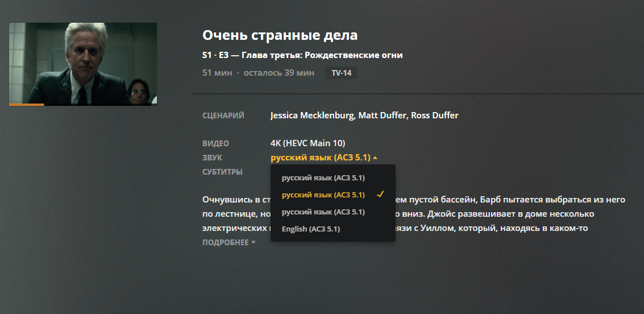Click the ЗВУК label
This screenshot has height=314, width=644.
(213, 158)
